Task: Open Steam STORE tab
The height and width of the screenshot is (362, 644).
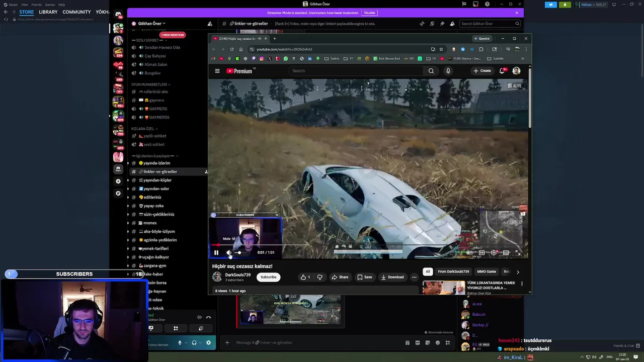Action: 27,12
